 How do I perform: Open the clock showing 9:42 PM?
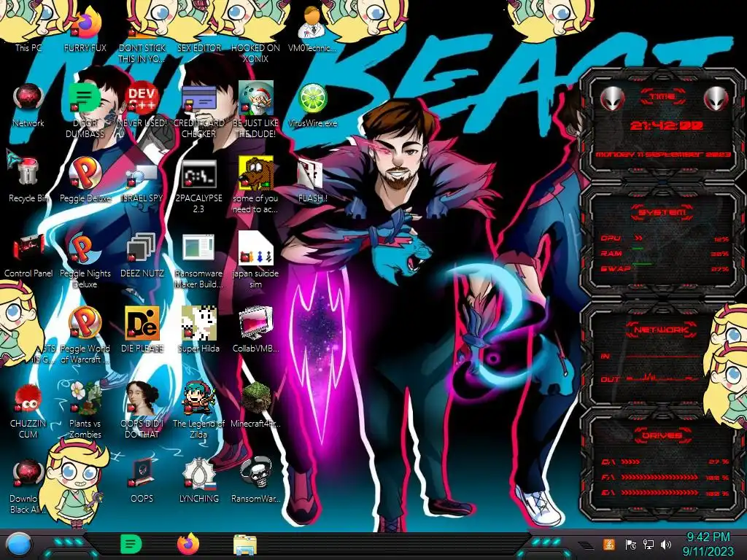(708, 544)
